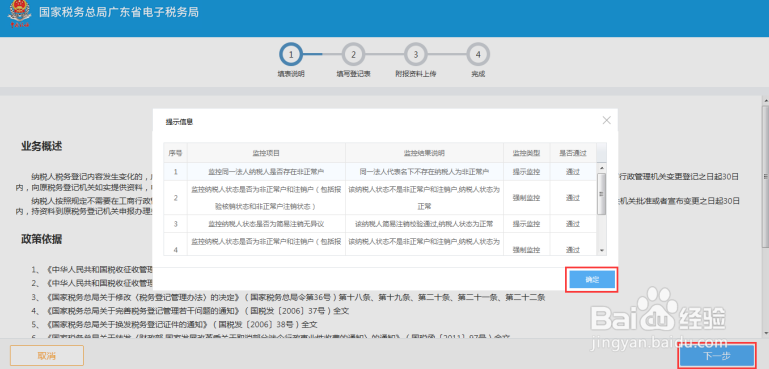Click 强制监控 in row 2
769x369 pixels.
527,198
